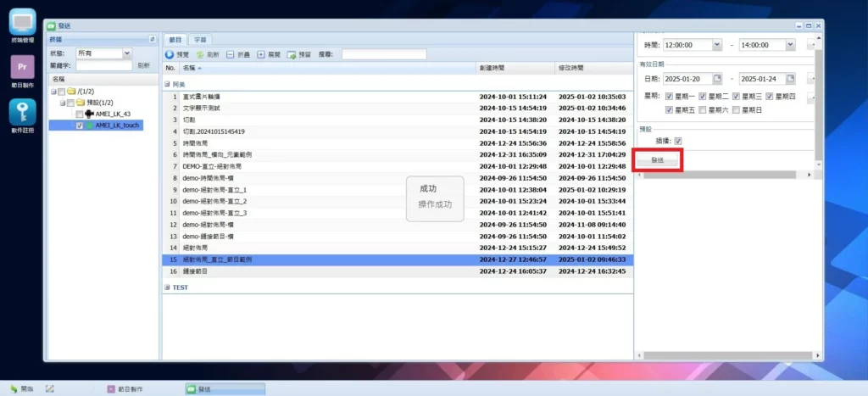Select the 節目 tab

175,40
